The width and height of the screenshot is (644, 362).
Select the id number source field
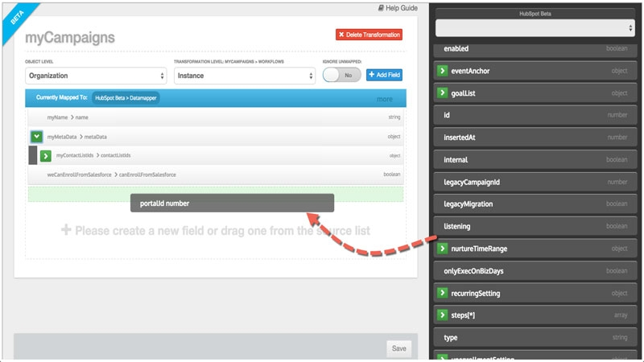pos(535,115)
